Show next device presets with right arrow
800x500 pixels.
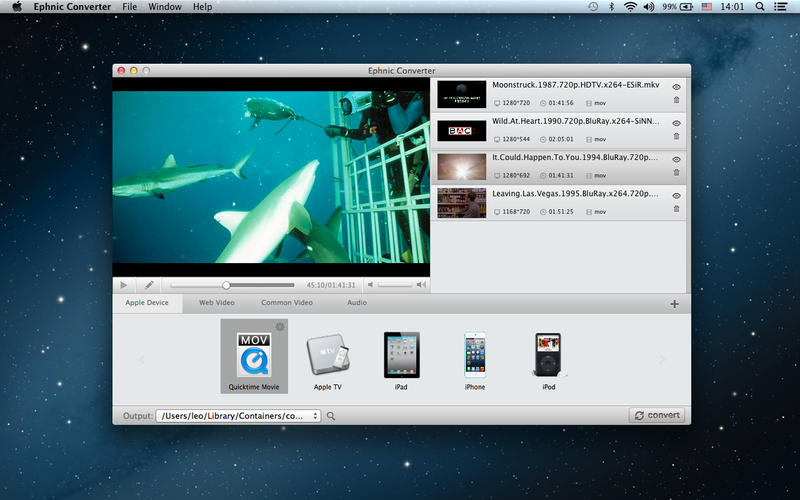661,360
